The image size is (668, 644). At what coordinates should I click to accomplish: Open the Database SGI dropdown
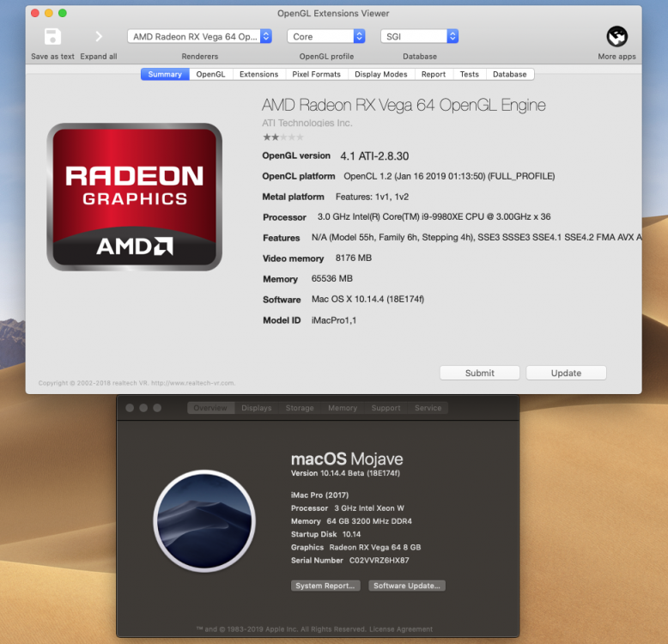pos(419,37)
